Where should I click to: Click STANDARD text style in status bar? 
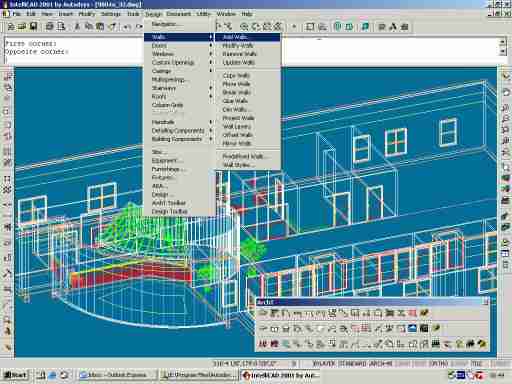click(x=352, y=364)
